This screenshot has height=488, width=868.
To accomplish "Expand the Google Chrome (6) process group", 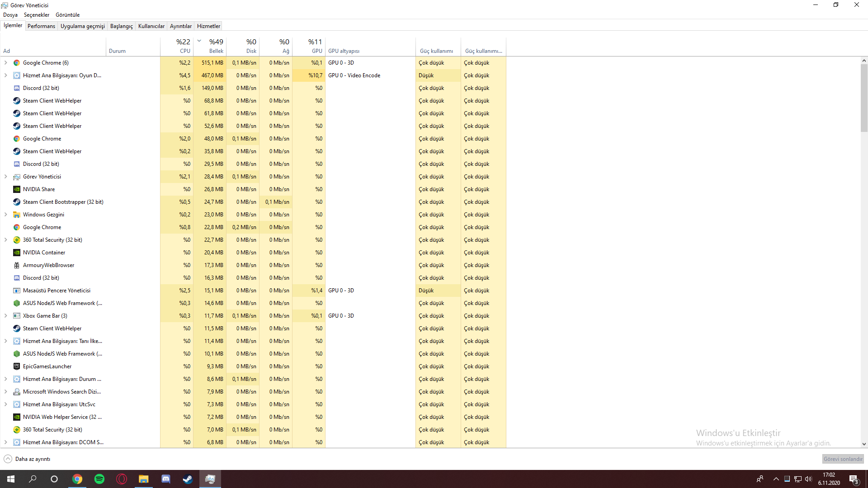I will (5, 63).
